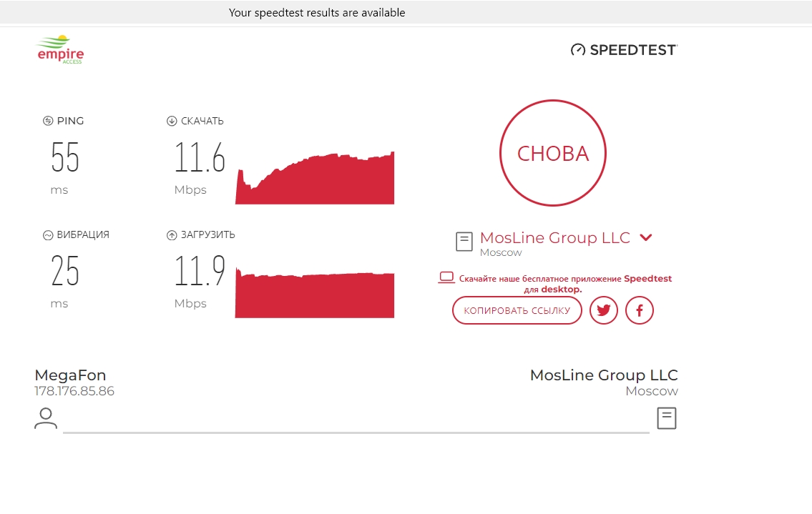
Task: Click the server icon left of MosLine Group LLC
Action: 464,242
